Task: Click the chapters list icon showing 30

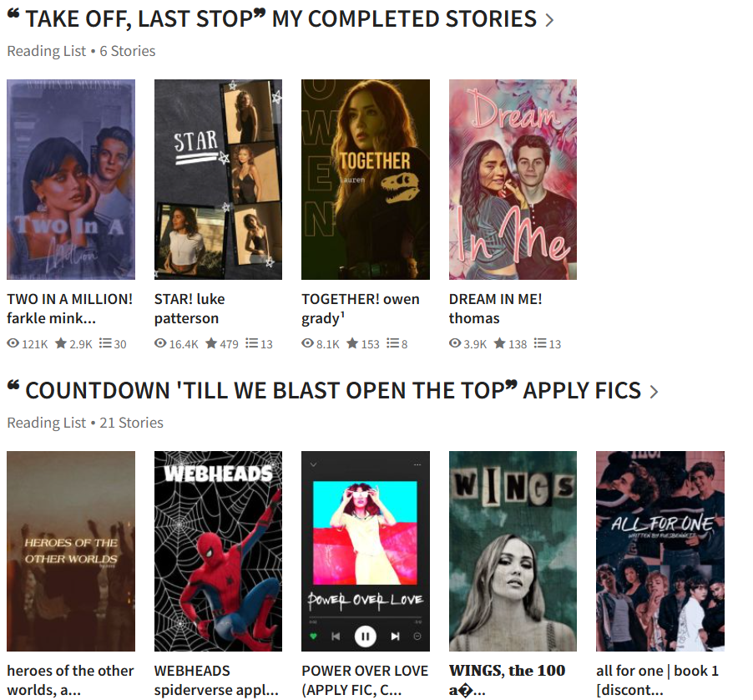Action: 104,343
